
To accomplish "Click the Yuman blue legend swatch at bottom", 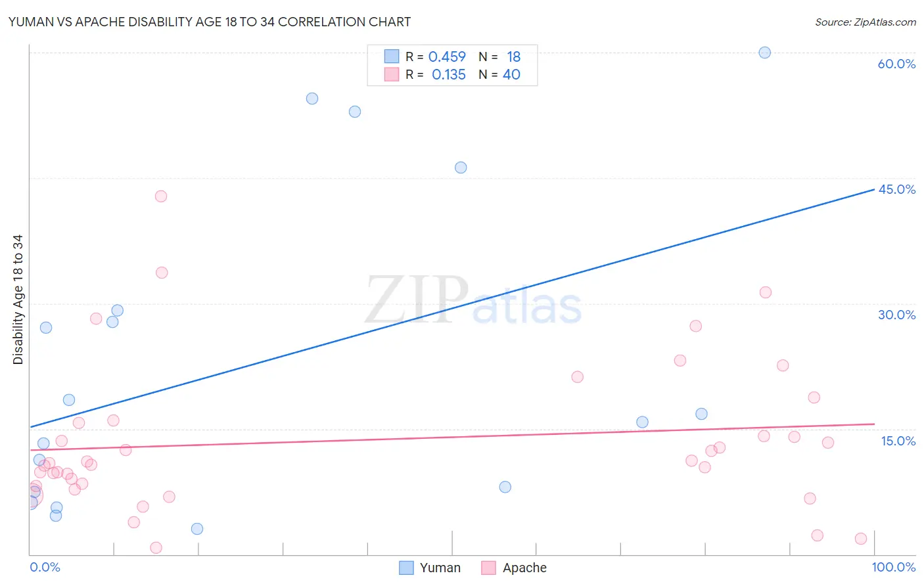I will coord(407,568).
